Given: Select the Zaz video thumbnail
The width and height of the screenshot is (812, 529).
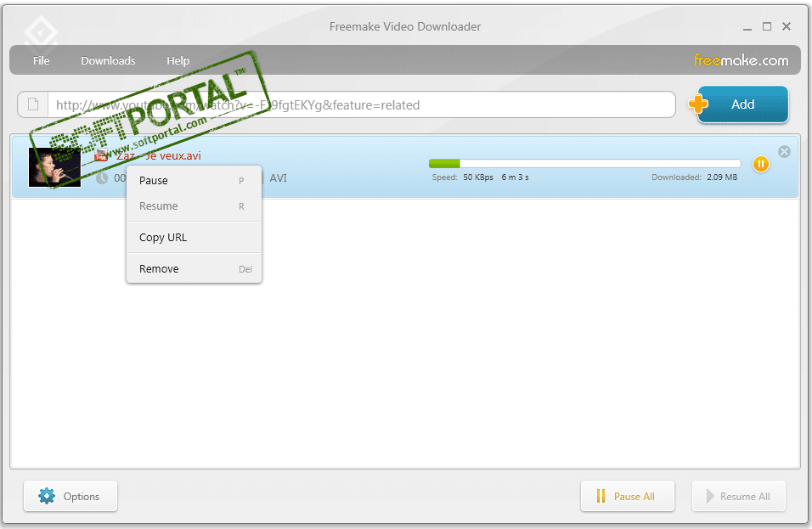Looking at the screenshot, I should pyautogui.click(x=54, y=167).
